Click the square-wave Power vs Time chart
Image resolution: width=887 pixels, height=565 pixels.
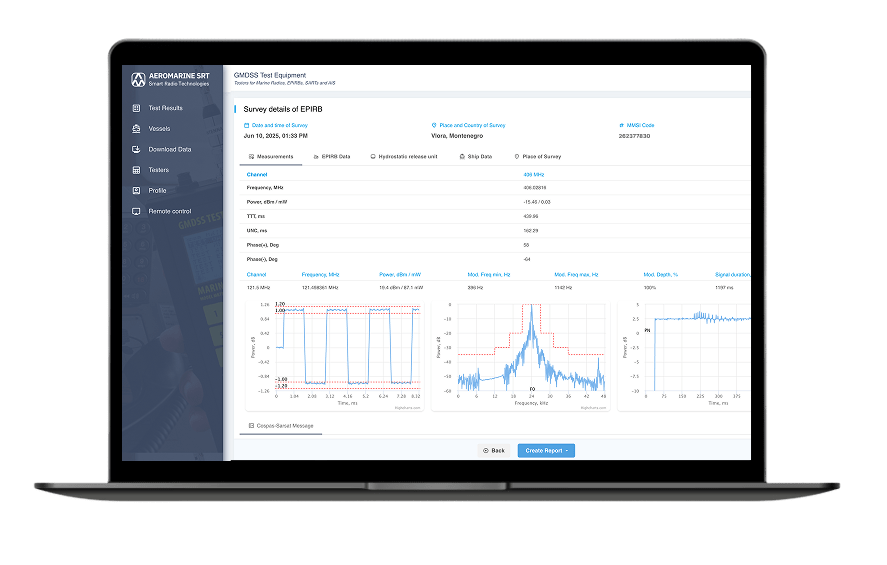(335, 355)
